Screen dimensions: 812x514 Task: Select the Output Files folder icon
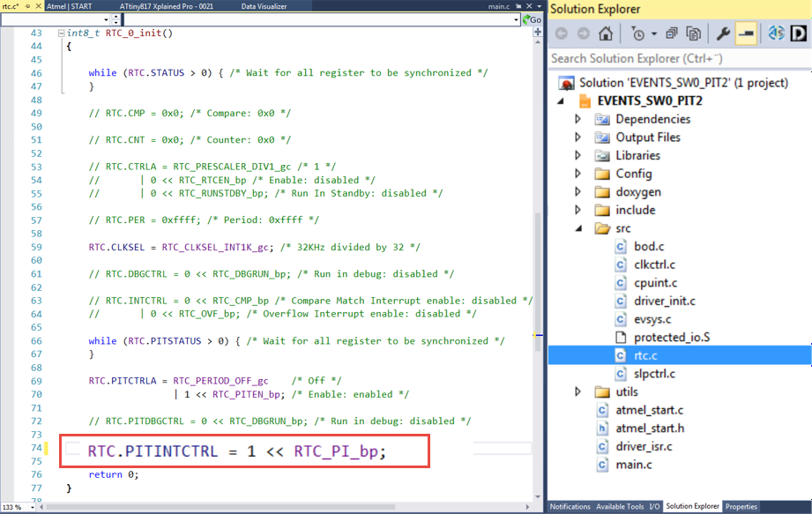point(602,138)
